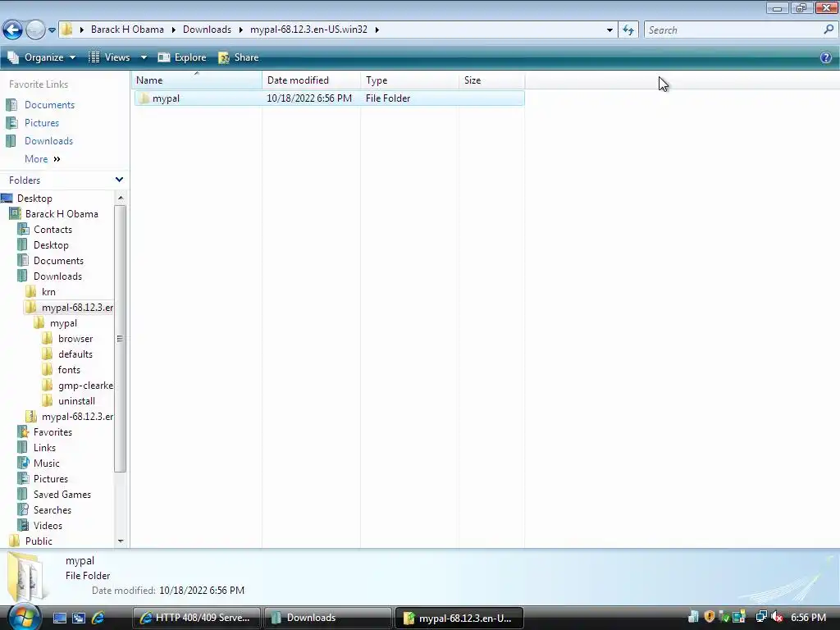Sort by the Size column header
The height and width of the screenshot is (630, 840).
491,80
